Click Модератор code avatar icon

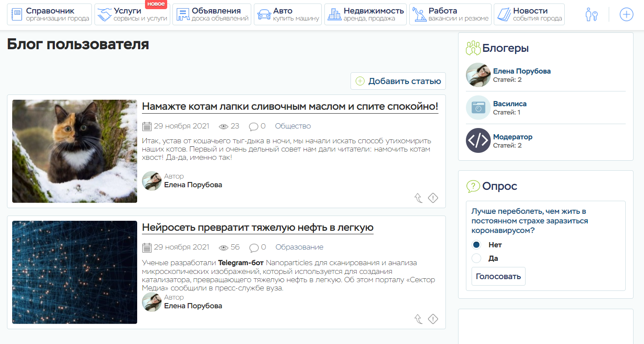[478, 141]
